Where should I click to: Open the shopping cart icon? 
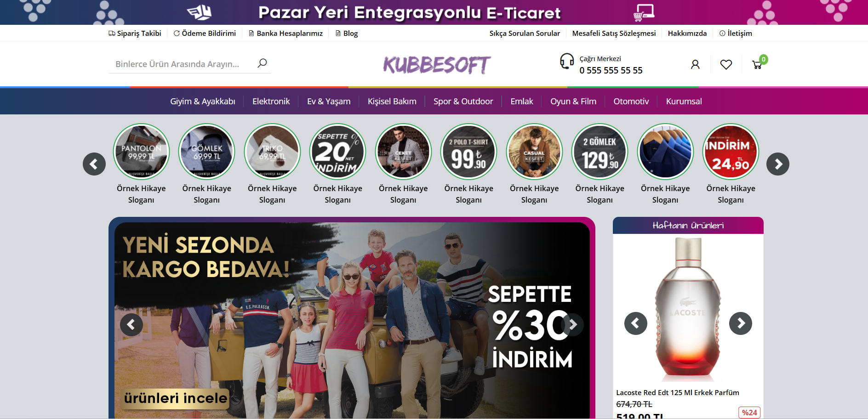pyautogui.click(x=757, y=65)
